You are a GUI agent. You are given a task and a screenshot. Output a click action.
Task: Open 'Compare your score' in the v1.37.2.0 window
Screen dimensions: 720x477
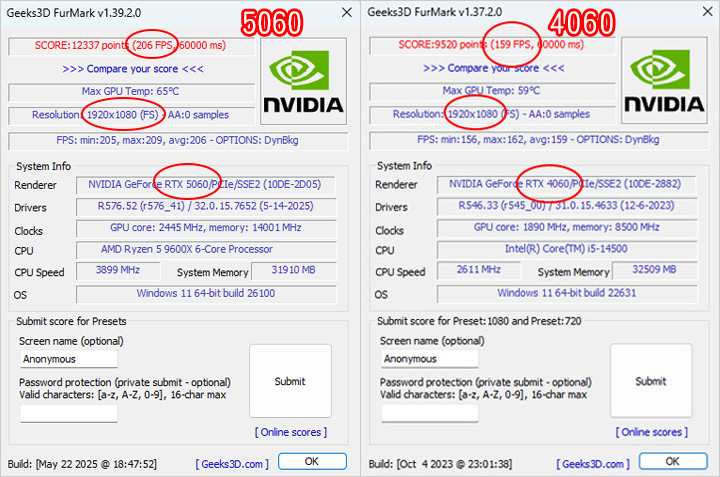(x=494, y=68)
